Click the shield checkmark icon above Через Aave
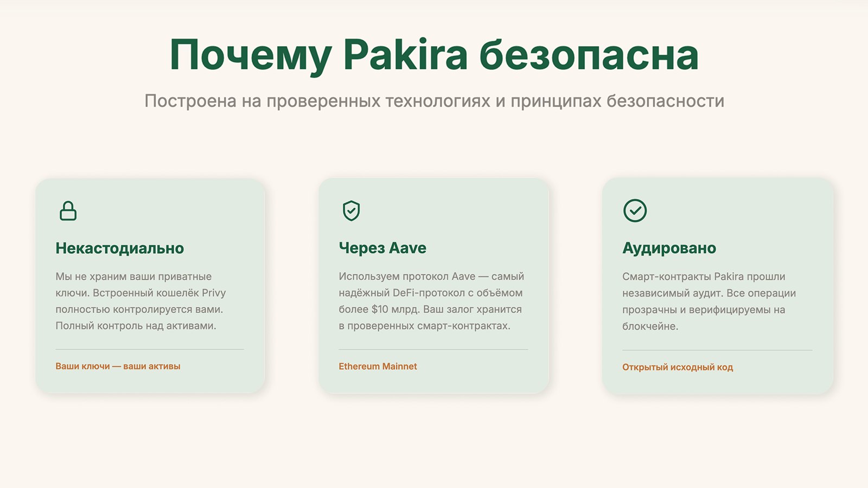868x488 pixels. click(x=352, y=210)
